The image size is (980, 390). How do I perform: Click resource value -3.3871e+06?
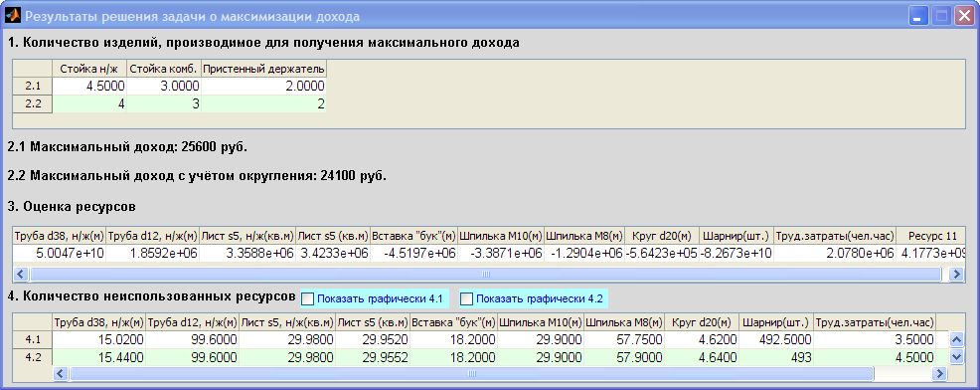click(x=501, y=253)
